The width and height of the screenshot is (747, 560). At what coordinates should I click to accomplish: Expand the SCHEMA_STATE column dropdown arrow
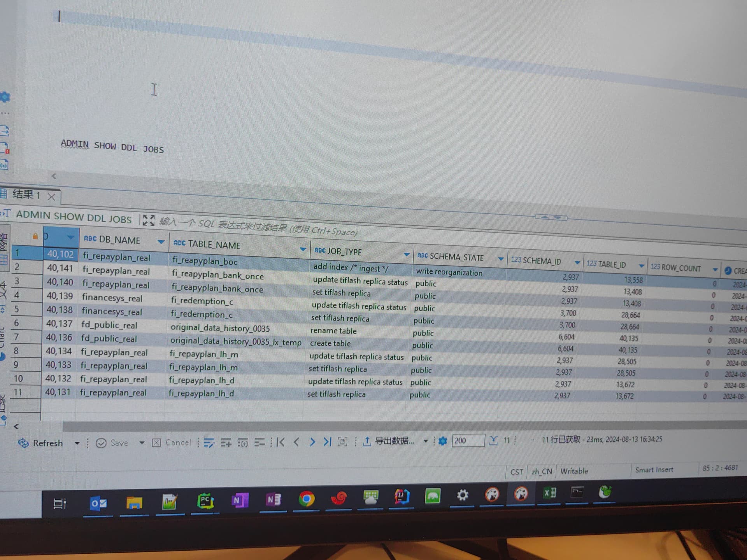[501, 259]
